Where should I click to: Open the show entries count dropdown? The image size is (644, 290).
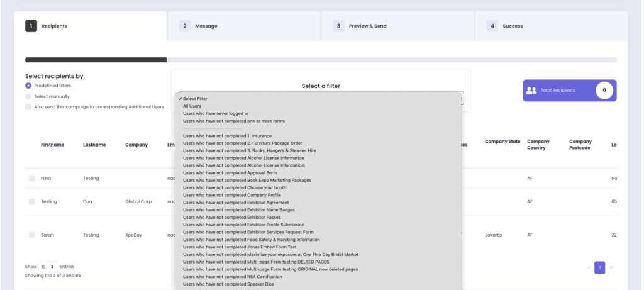pos(48,267)
